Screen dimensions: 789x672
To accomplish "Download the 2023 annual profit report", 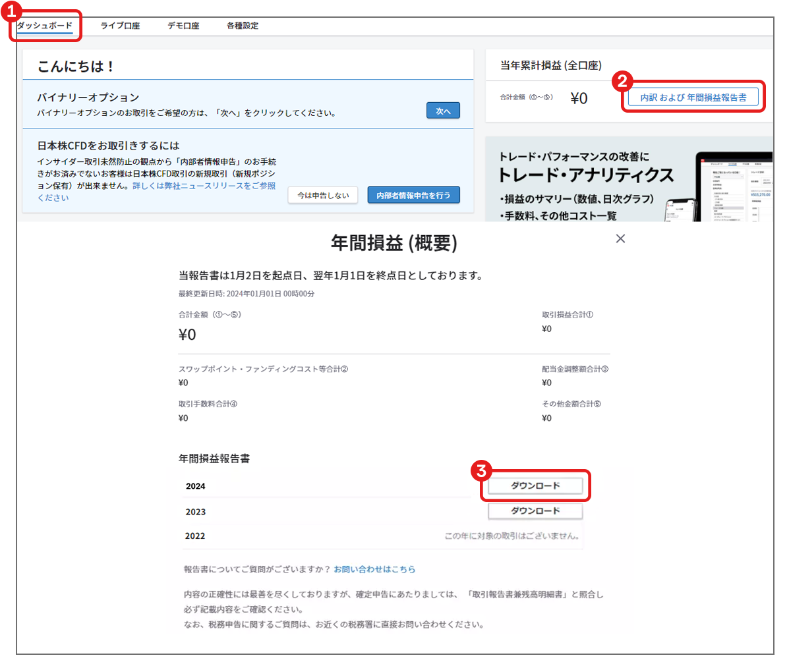I will click(535, 511).
